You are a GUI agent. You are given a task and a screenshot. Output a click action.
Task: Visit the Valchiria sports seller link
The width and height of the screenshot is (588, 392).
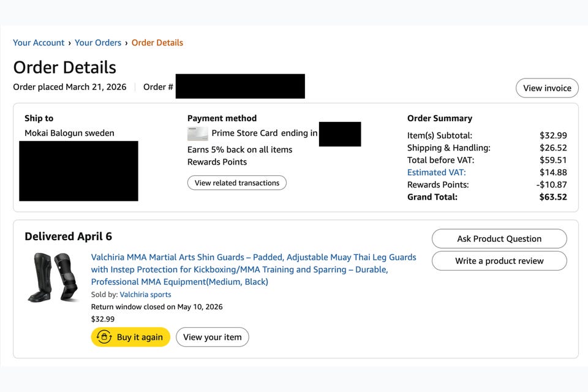(146, 295)
